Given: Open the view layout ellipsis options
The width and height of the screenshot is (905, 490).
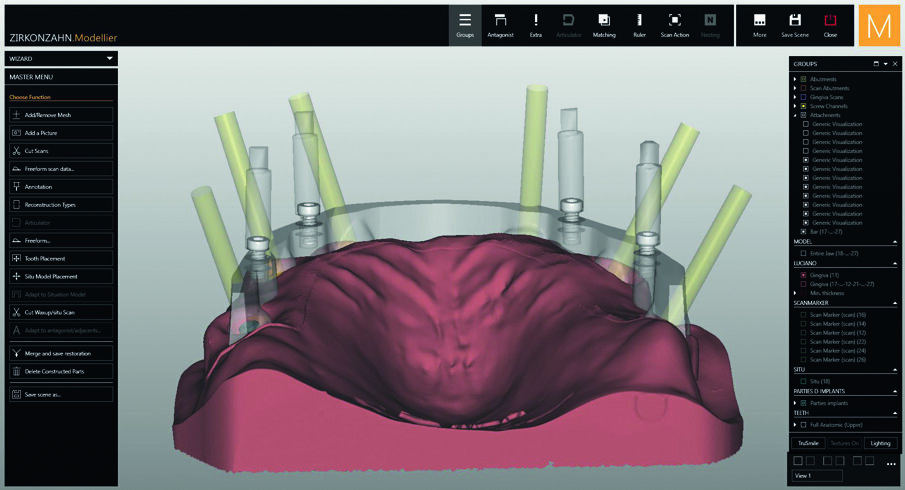Looking at the screenshot, I should click(891, 463).
